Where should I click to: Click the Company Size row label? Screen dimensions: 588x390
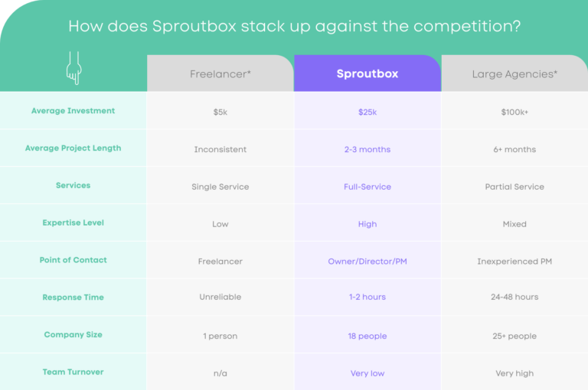pyautogui.click(x=73, y=335)
